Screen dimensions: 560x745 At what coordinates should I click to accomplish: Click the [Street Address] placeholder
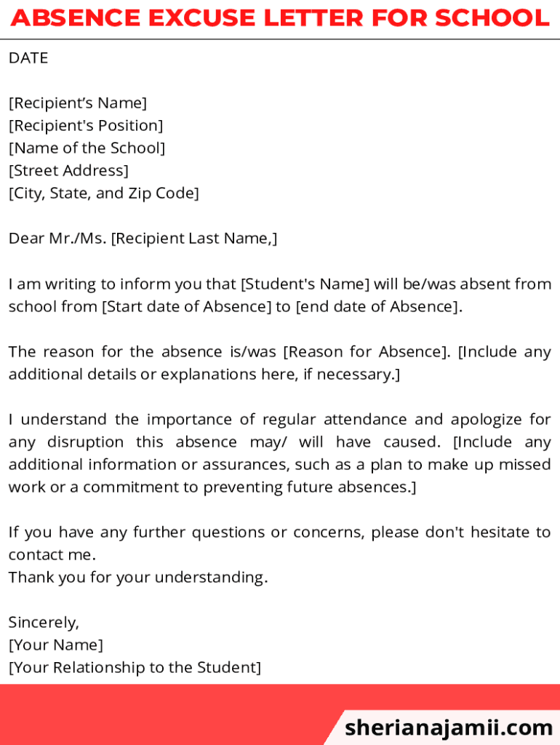[x=69, y=171]
